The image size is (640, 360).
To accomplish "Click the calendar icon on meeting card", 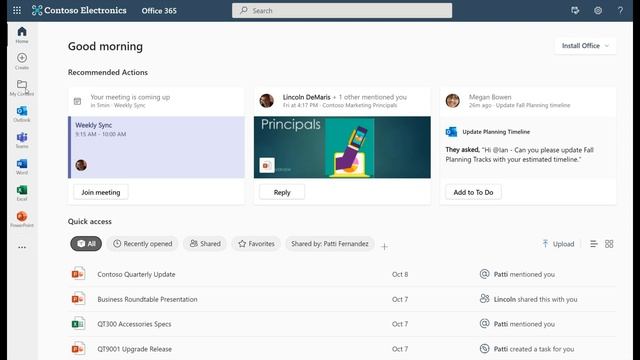I will pos(77,101).
